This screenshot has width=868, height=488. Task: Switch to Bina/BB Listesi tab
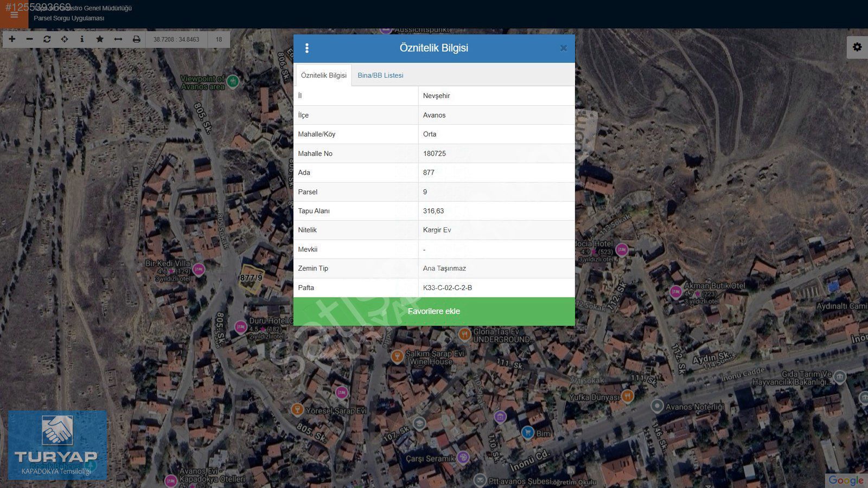pyautogui.click(x=380, y=75)
